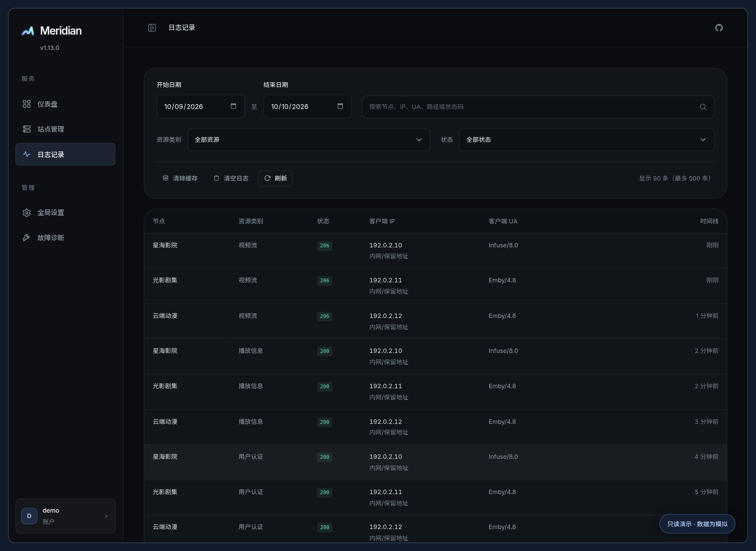The height and width of the screenshot is (551, 756).
Task: Click the search magnifier icon
Action: (703, 107)
